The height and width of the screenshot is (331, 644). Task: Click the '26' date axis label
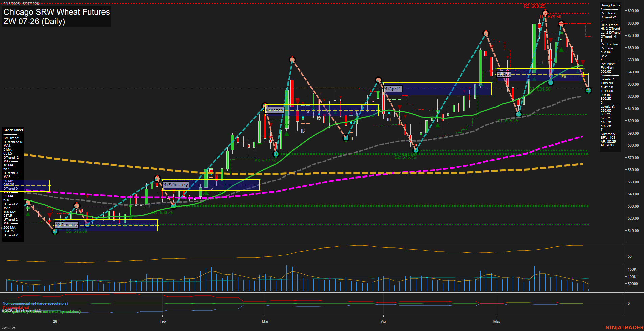click(55, 321)
